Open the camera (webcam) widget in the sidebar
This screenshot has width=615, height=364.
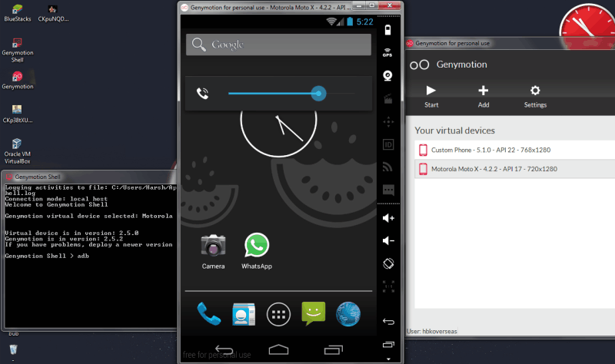click(x=388, y=75)
